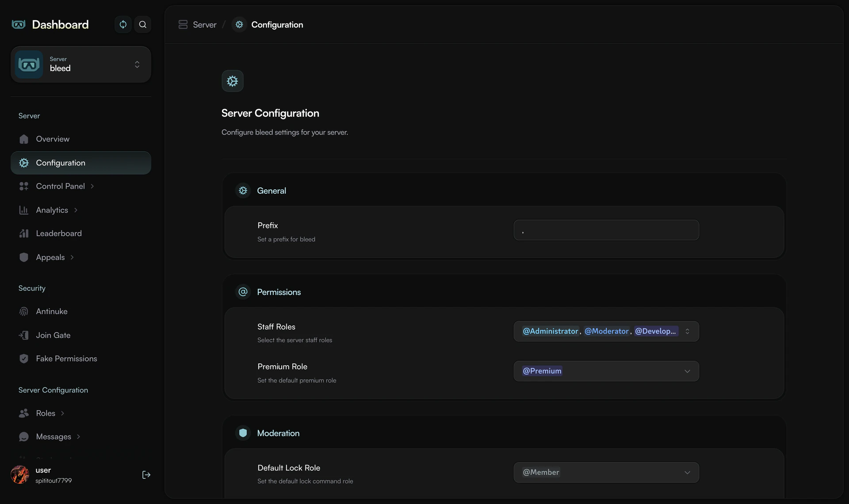Click the Leaderboard icon

click(24, 233)
